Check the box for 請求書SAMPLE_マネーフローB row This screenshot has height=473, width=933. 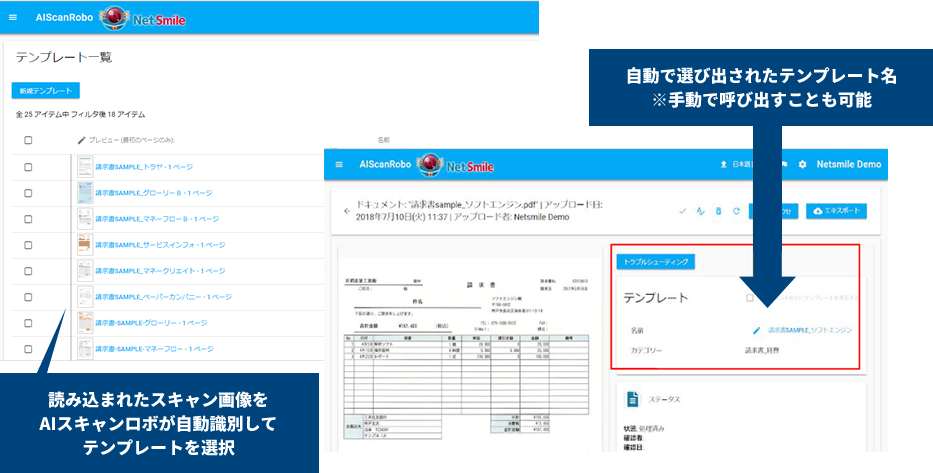click(28, 219)
